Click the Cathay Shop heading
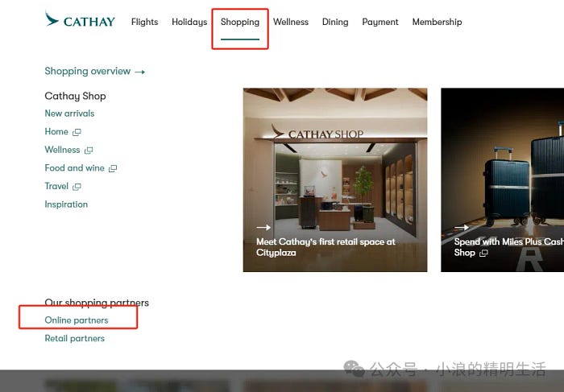 [75, 96]
